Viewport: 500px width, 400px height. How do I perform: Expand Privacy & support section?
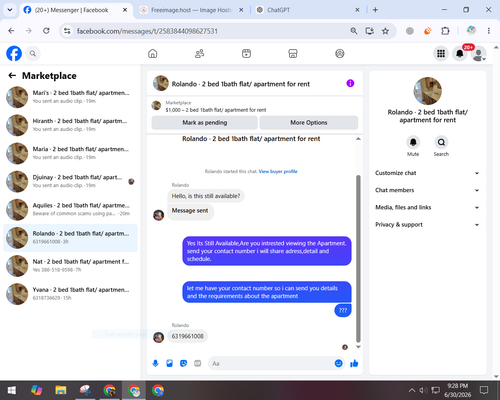click(427, 225)
